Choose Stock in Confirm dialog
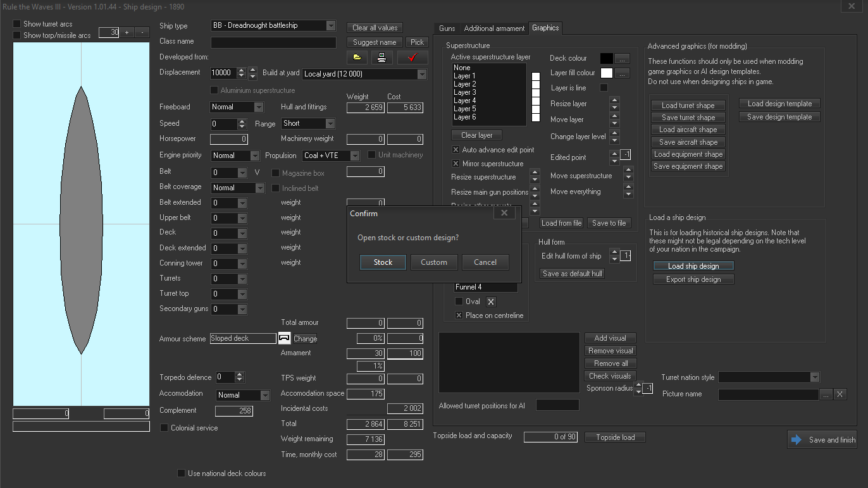This screenshot has width=868, height=488. (x=383, y=262)
